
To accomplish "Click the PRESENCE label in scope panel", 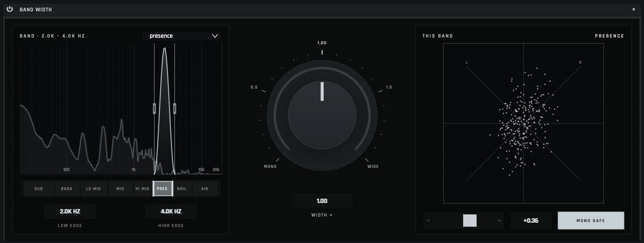I will pos(609,36).
